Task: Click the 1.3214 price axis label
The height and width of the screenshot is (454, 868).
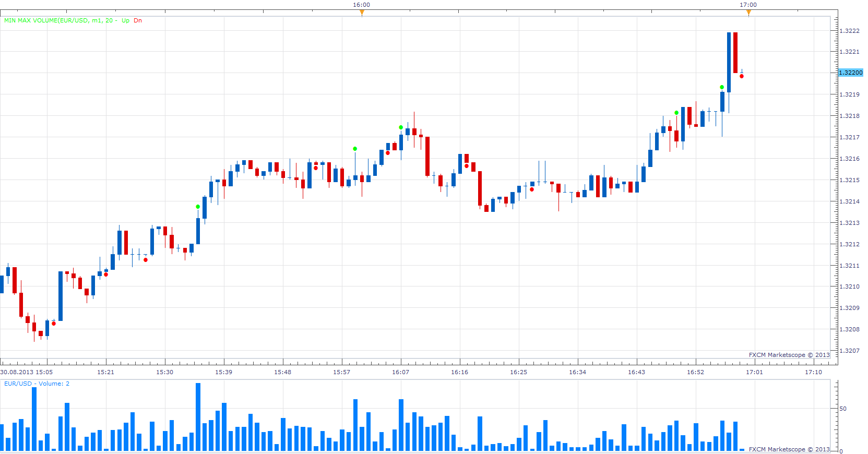Action: pyautogui.click(x=849, y=201)
